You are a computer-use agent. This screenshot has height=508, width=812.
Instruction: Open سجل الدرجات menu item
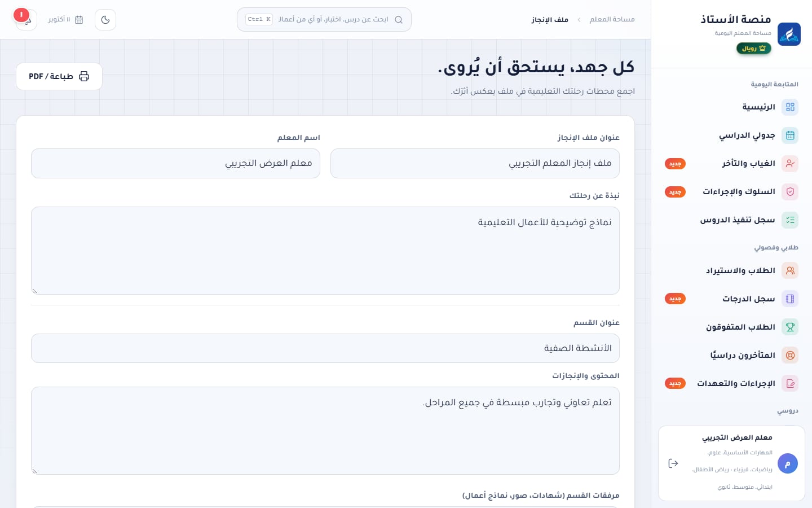(x=732, y=299)
